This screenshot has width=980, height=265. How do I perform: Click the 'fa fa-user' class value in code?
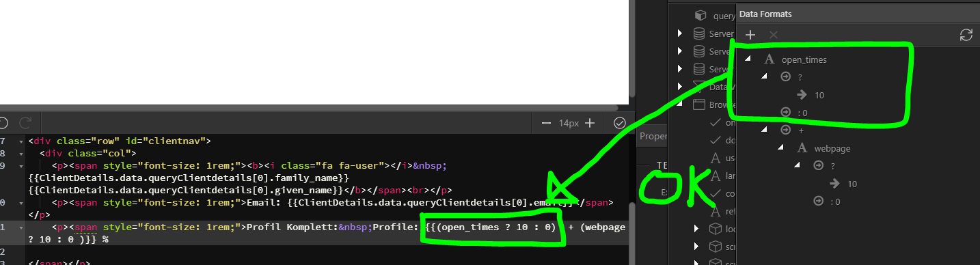pyautogui.click(x=338, y=166)
